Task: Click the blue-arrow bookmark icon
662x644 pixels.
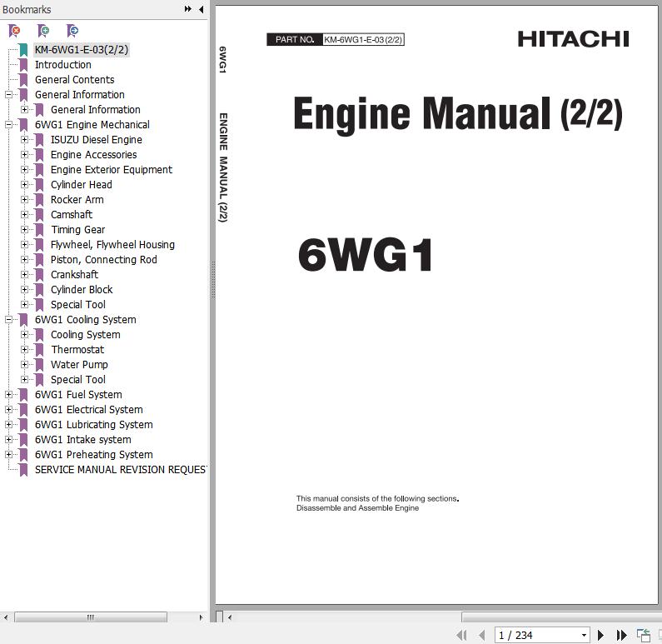Action: (x=72, y=31)
